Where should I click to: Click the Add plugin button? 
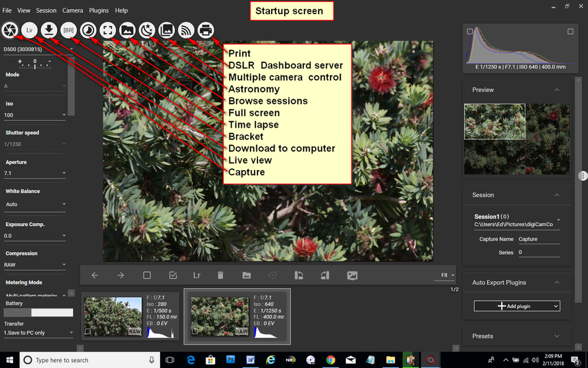(516, 306)
